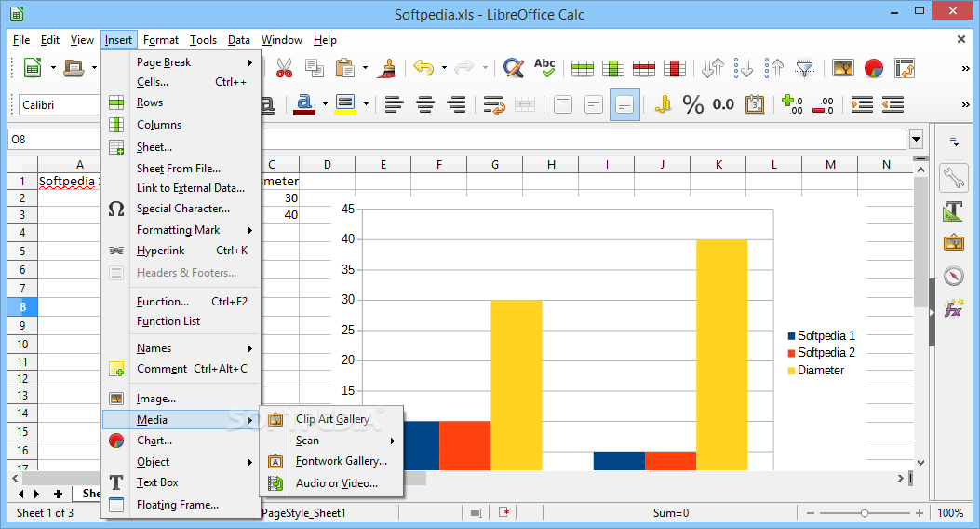Open sidebar Styles and Formatting icon
Image resolution: width=980 pixels, height=529 pixels.
pyautogui.click(x=953, y=211)
